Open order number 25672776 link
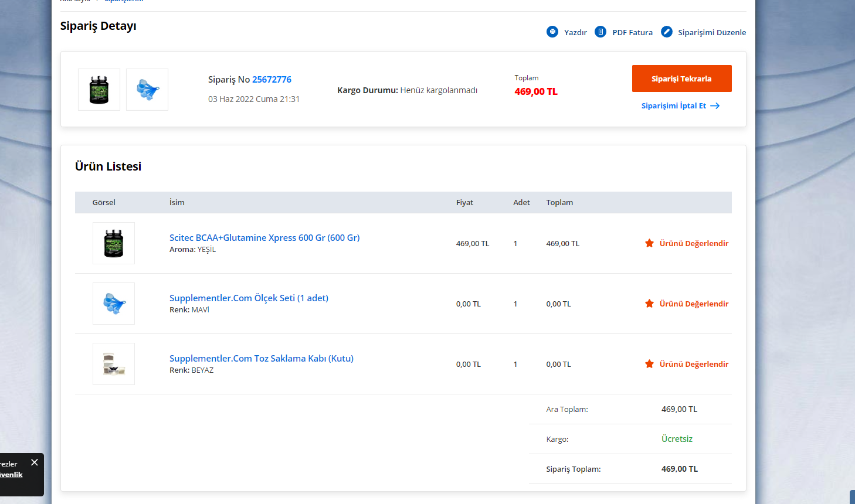This screenshot has height=504, width=855. click(x=272, y=80)
